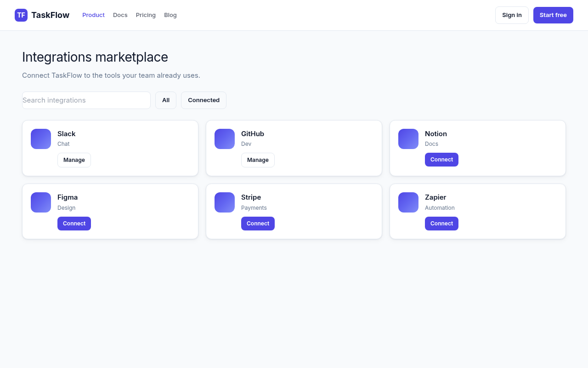
Task: Click the Automation category label
Action: click(x=440, y=208)
